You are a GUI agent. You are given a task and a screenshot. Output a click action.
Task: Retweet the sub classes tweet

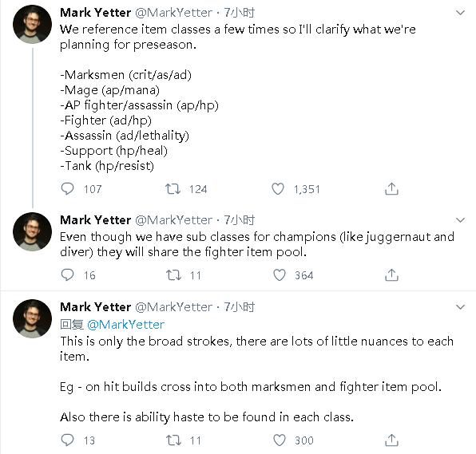click(x=173, y=274)
